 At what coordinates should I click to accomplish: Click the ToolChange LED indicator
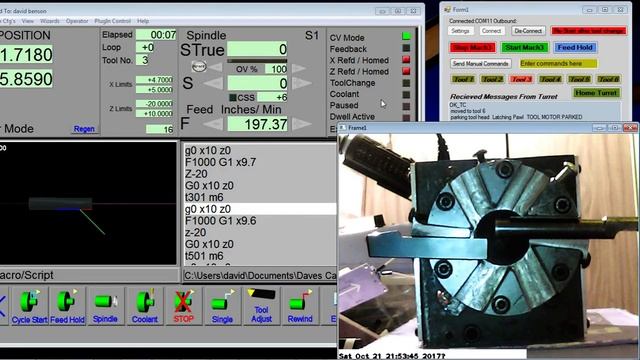406,83
